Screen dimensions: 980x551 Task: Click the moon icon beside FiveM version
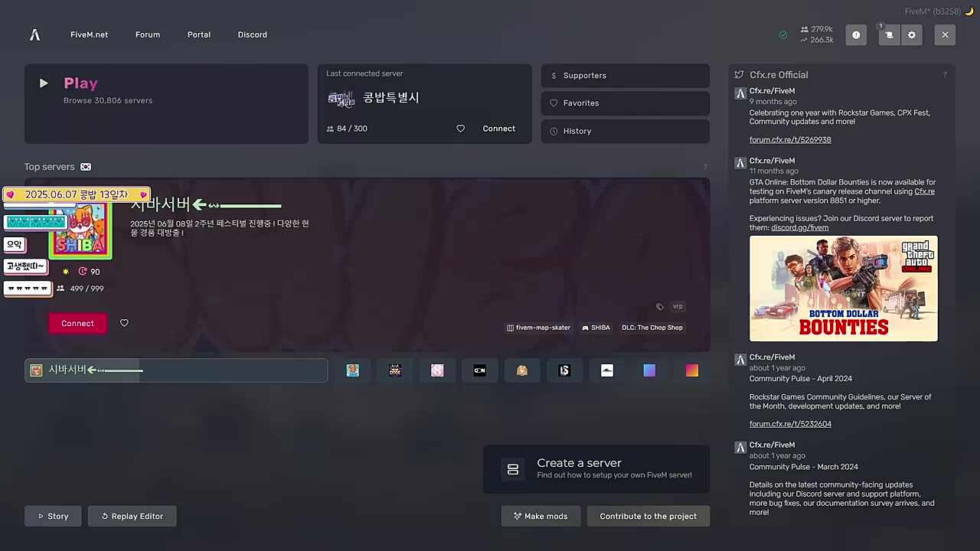[x=969, y=11]
